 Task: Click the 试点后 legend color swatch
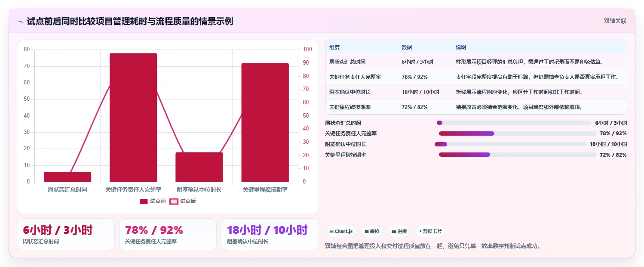click(x=174, y=201)
